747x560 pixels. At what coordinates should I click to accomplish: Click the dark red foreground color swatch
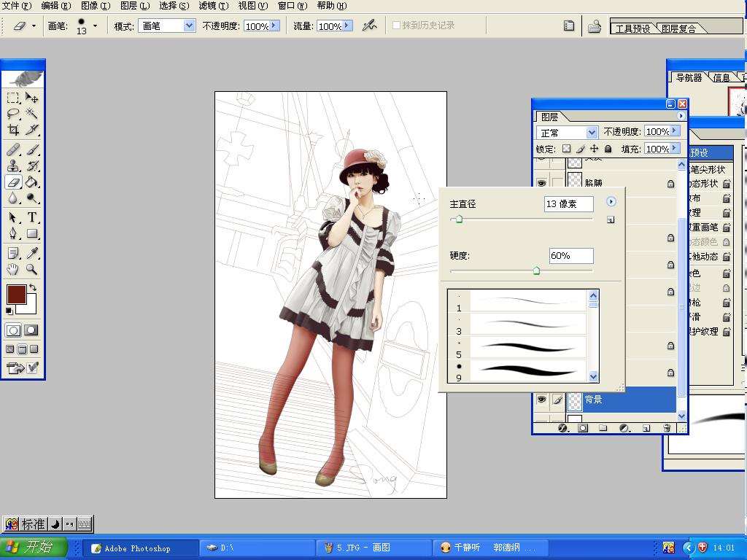tap(16, 295)
